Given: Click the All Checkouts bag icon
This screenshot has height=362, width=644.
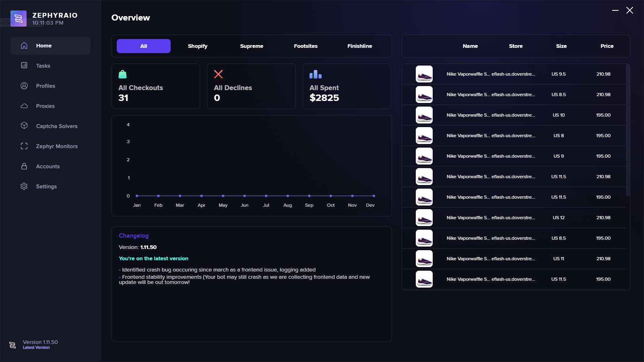Looking at the screenshot, I should tap(123, 74).
